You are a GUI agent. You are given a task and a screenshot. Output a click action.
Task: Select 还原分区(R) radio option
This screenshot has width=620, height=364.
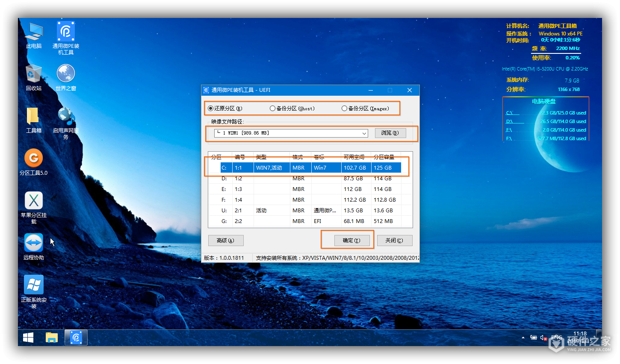tap(225, 109)
